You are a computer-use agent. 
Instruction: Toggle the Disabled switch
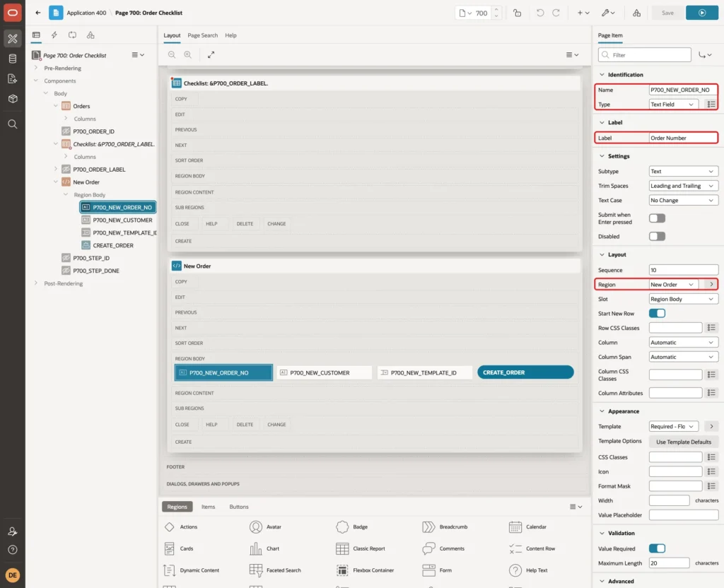point(657,236)
